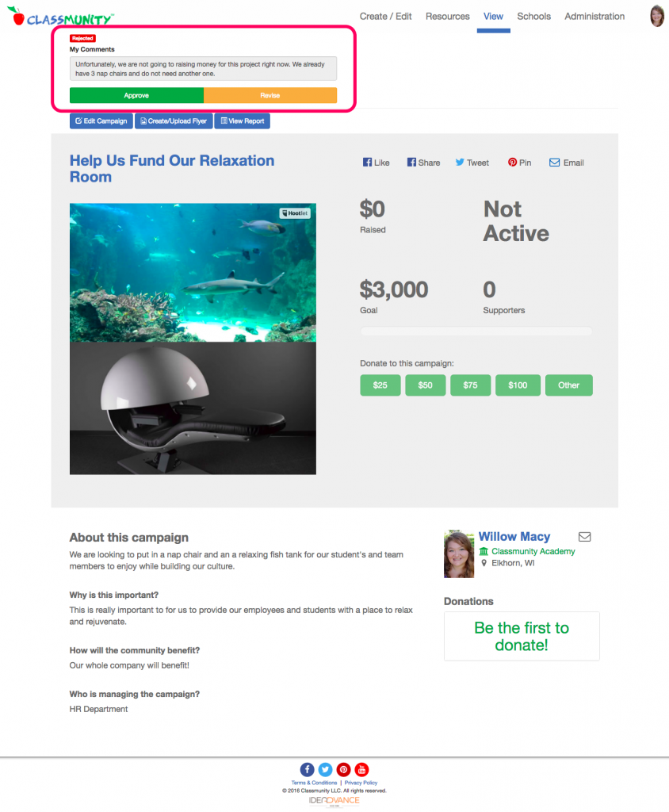This screenshot has width=669, height=812.
Task: Open the footer Twitter circle icon
Action: (325, 769)
